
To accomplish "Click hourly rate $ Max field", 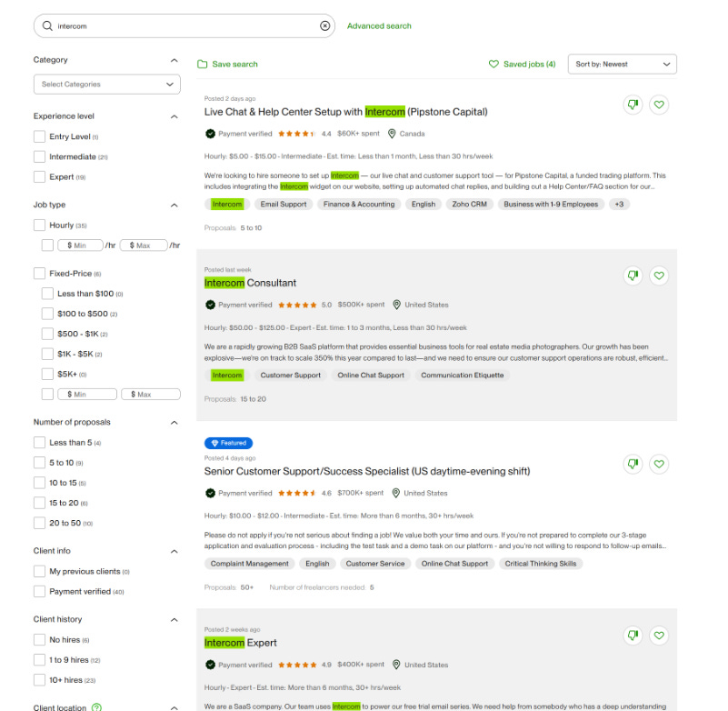I will click(144, 245).
